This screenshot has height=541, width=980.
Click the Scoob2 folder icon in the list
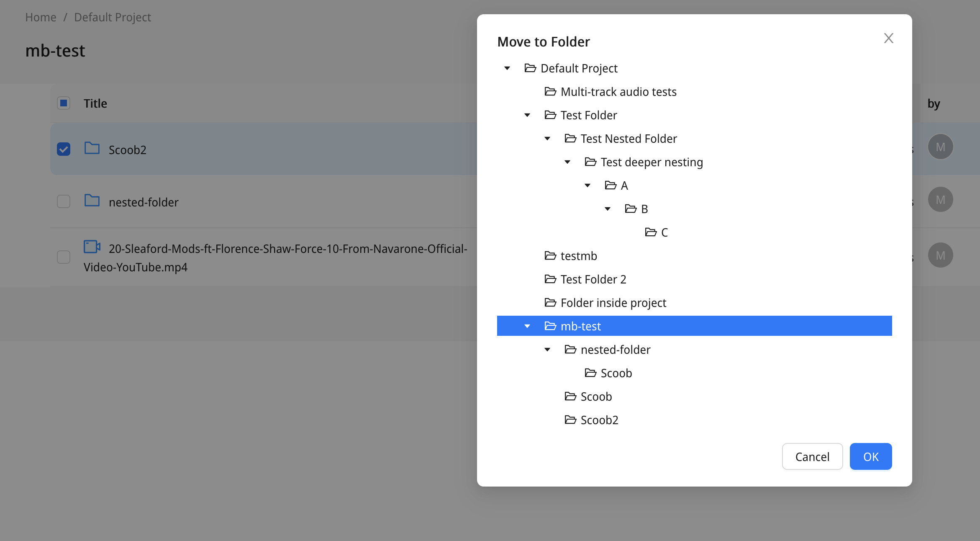[92, 148]
